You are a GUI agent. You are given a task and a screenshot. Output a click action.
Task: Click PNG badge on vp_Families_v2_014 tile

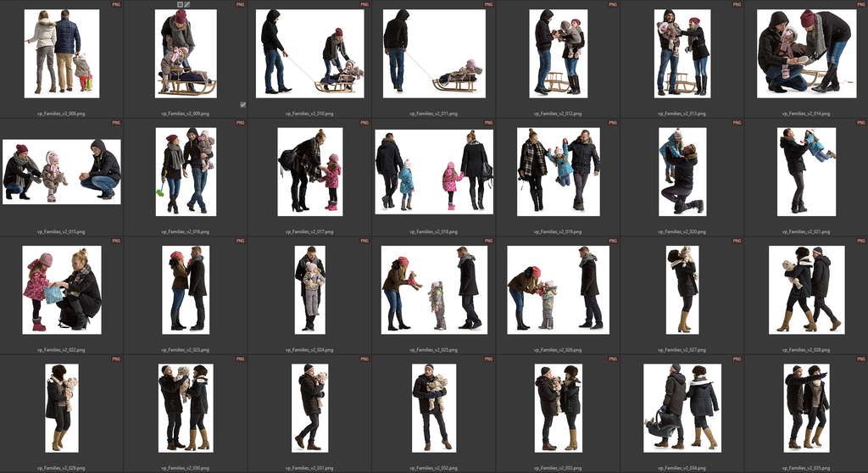pos(860,5)
